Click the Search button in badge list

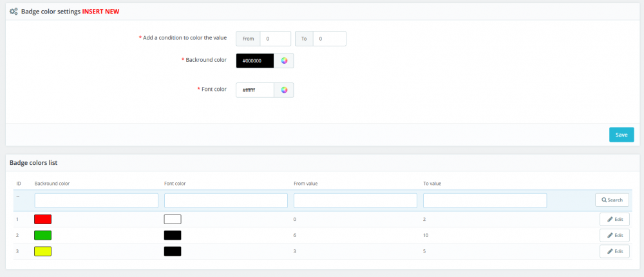click(x=612, y=200)
